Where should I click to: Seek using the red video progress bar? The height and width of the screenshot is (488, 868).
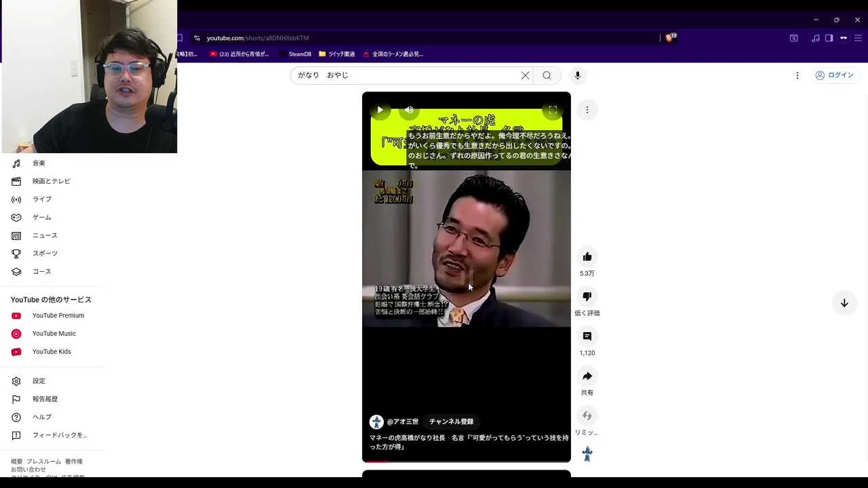tap(467, 462)
